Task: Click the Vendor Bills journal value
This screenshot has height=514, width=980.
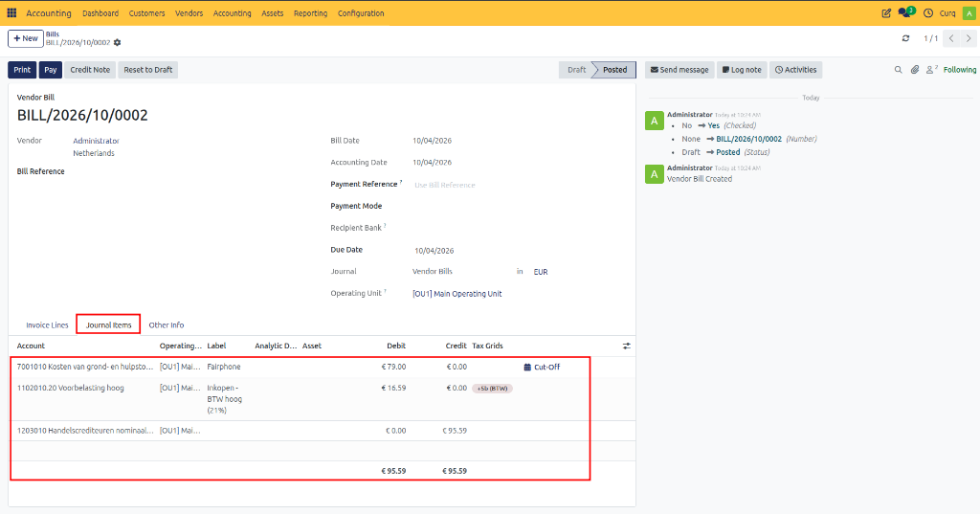Action: (x=433, y=272)
